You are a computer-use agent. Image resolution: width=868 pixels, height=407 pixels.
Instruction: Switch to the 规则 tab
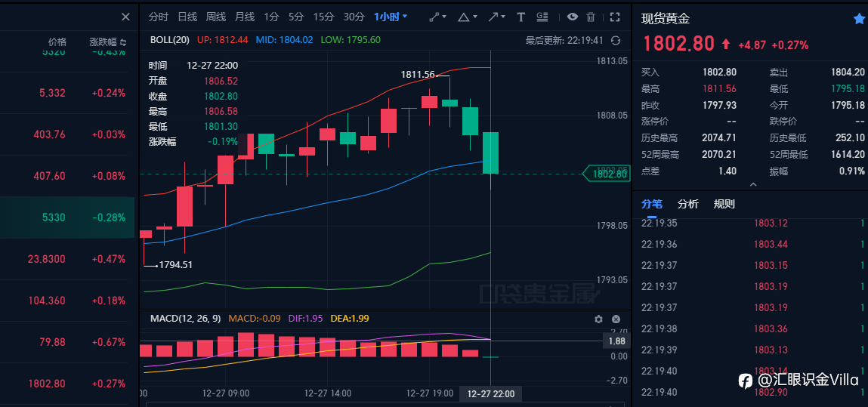724,204
